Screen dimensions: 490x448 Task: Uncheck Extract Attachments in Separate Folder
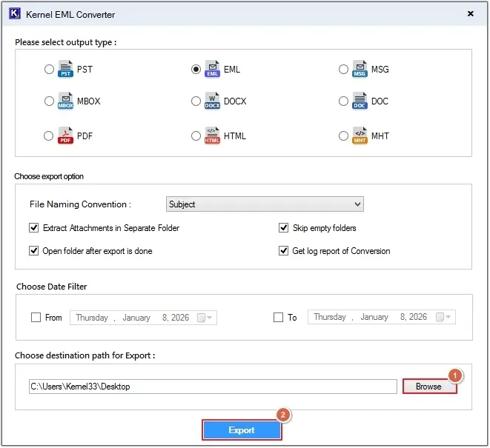[33, 228]
